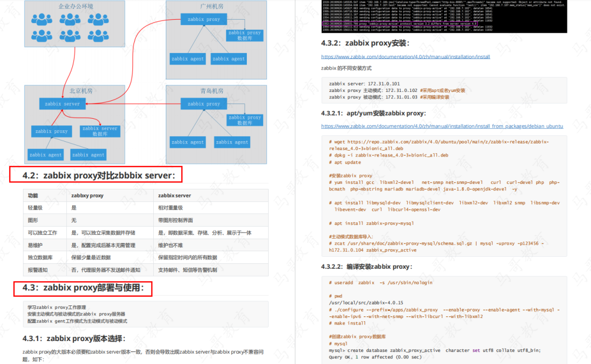The image size is (591, 364).
Task: Click the zabbix server table header cell
Action: [211, 195]
